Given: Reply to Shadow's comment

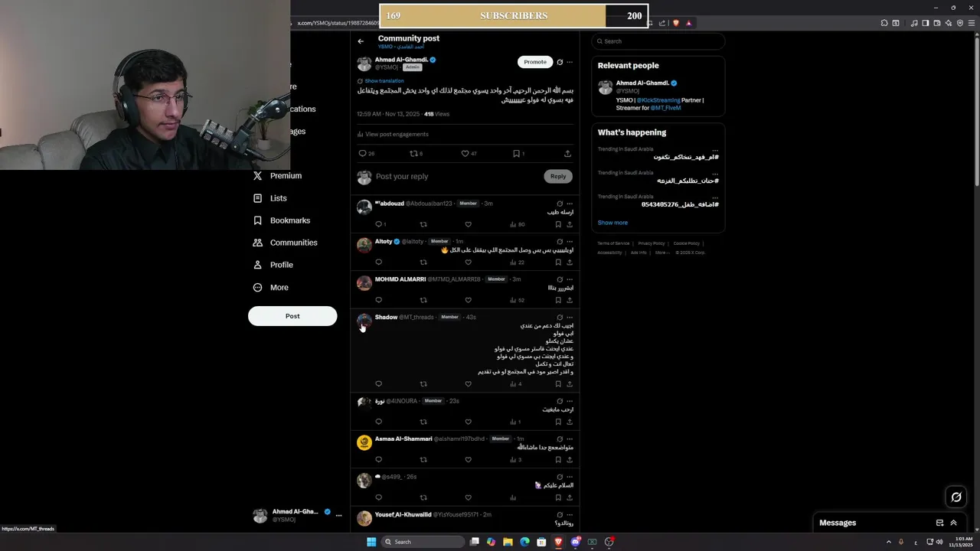Looking at the screenshot, I should (x=378, y=383).
